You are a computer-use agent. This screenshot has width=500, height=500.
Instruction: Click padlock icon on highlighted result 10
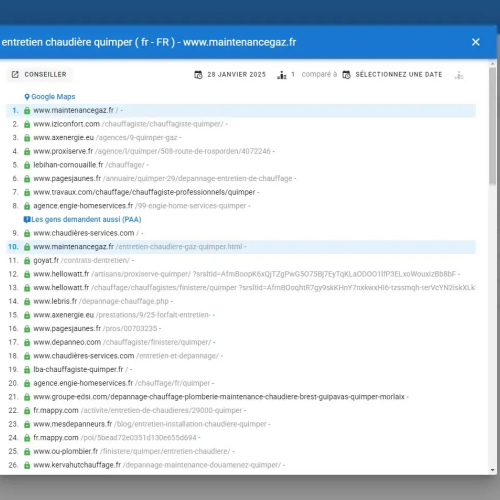tap(27, 247)
